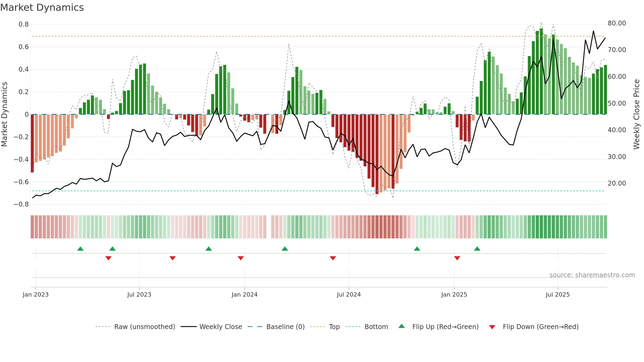Click the deepest red bar near the Bottom line
The height and width of the screenshot is (362, 644).
point(377,154)
